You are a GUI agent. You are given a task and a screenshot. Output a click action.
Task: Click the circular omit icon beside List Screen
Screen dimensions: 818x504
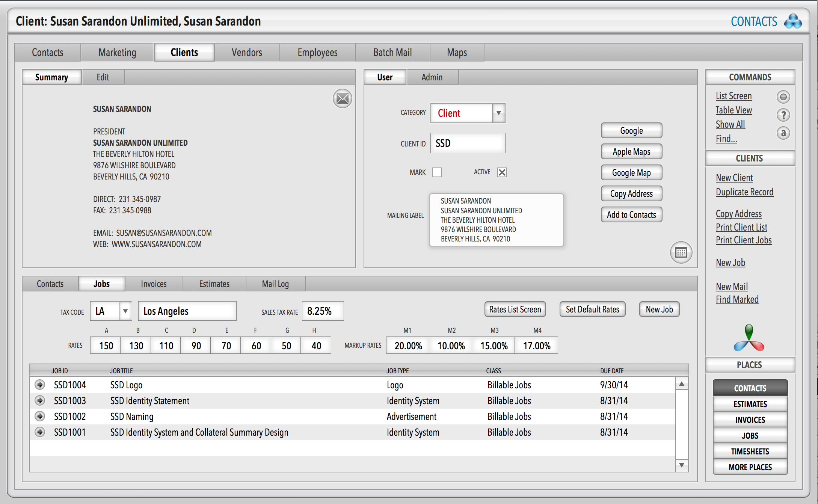[783, 97]
